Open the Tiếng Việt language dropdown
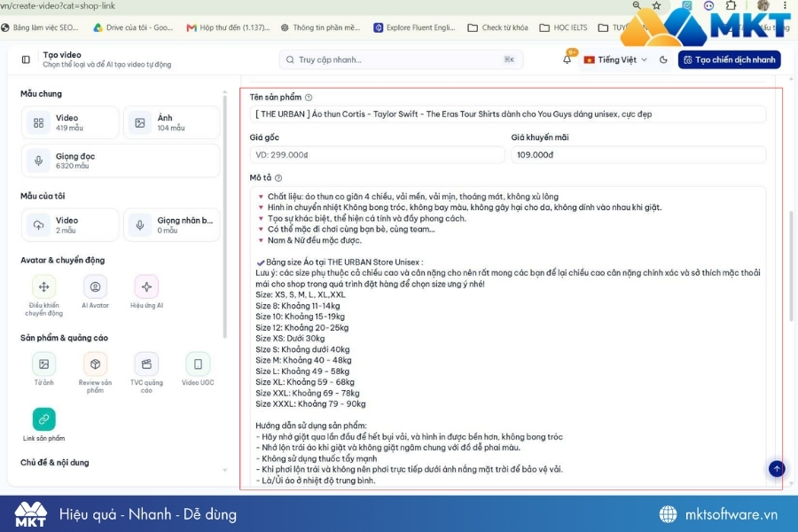The width and height of the screenshot is (798, 532). (615, 59)
